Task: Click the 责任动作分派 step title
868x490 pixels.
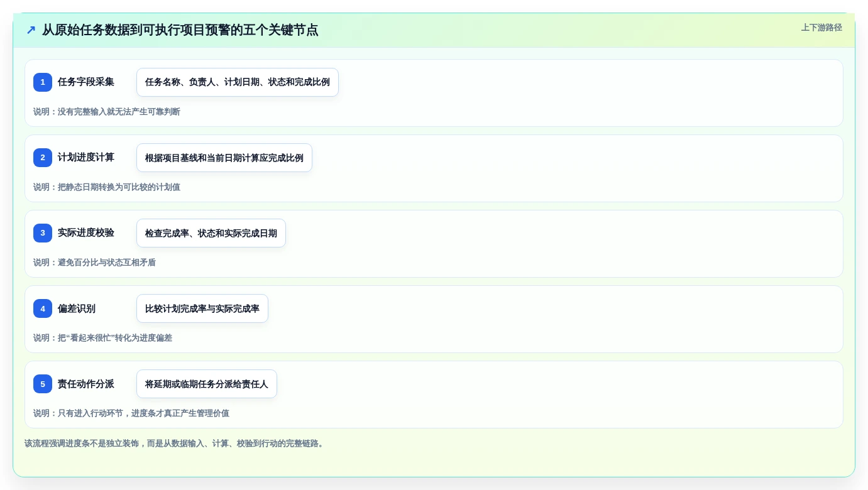Action: click(86, 384)
